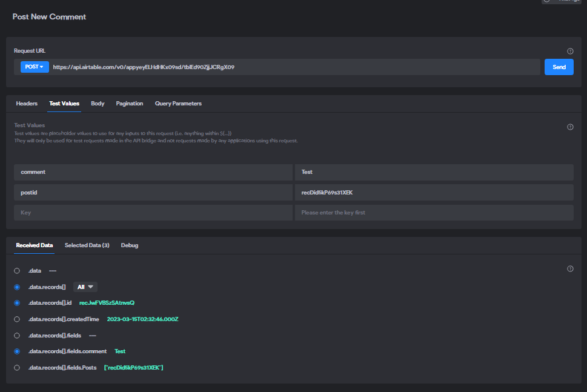This screenshot has height=392, width=587.
Task: Click the Posts array value ["recDid5kP69s31XEK"]
Action: tap(134, 368)
